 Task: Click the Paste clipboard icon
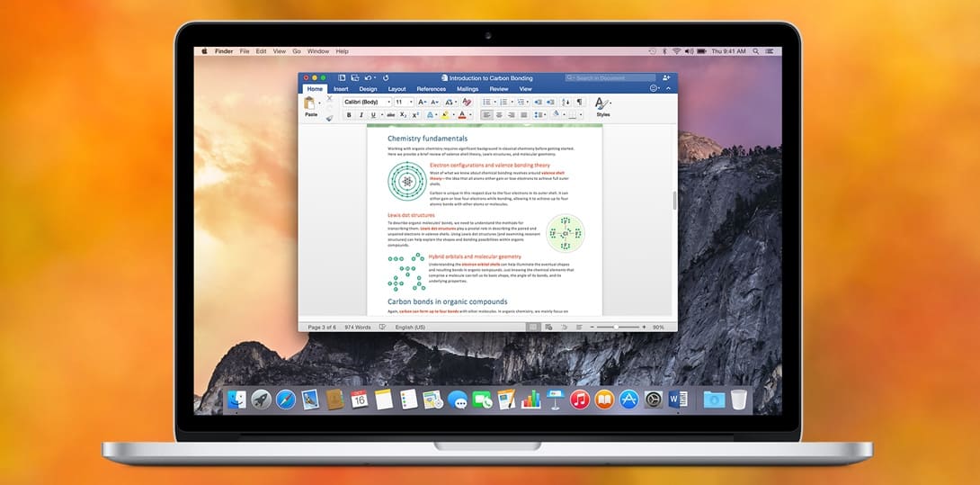coord(311,103)
